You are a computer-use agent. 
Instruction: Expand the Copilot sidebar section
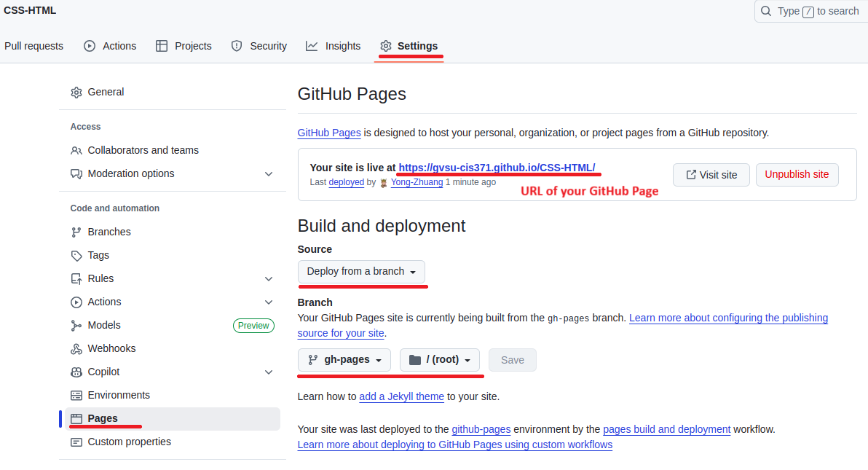click(269, 372)
